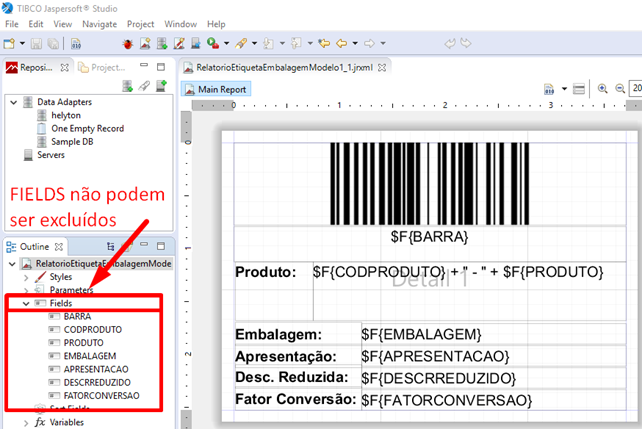The image size is (642, 429).
Task: Expand the Styles node in Outline
Action: 26,278
